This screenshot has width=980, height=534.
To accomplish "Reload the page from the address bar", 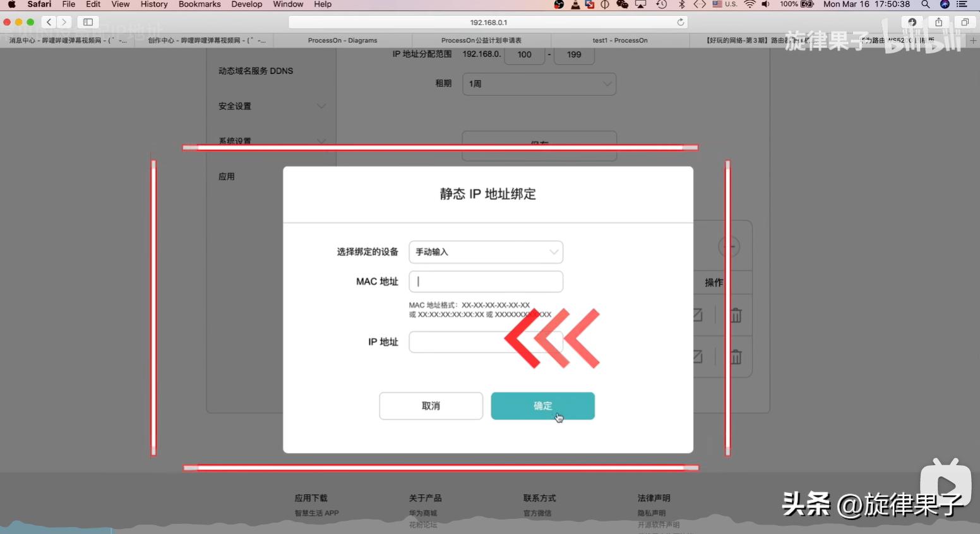I will 680,22.
